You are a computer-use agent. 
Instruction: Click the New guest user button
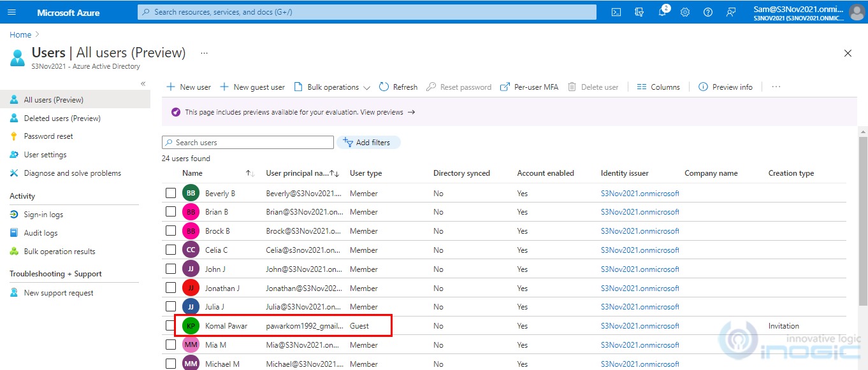(252, 87)
